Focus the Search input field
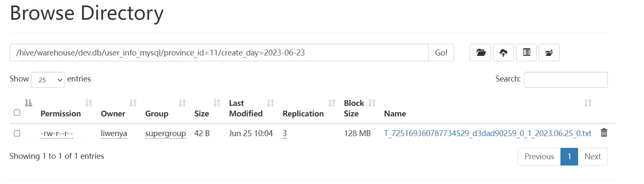Image resolution: width=644 pixels, height=184 pixels. click(x=565, y=80)
